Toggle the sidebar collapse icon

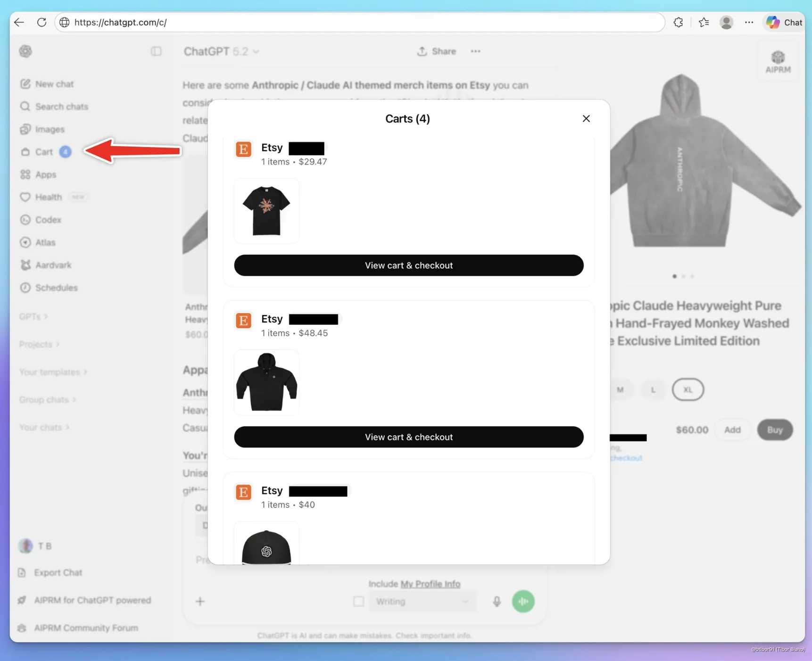coord(156,51)
